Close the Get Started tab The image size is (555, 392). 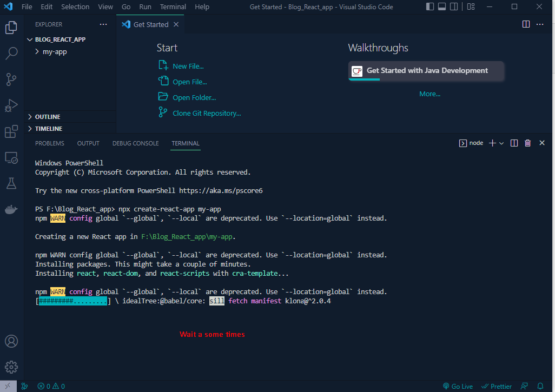pos(176,24)
